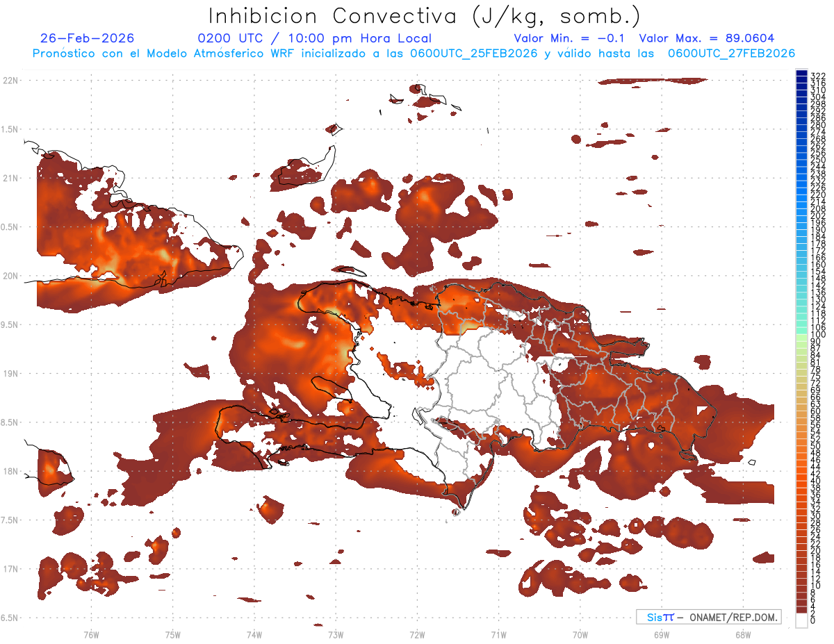Click longitude label "73W"

tap(336, 634)
